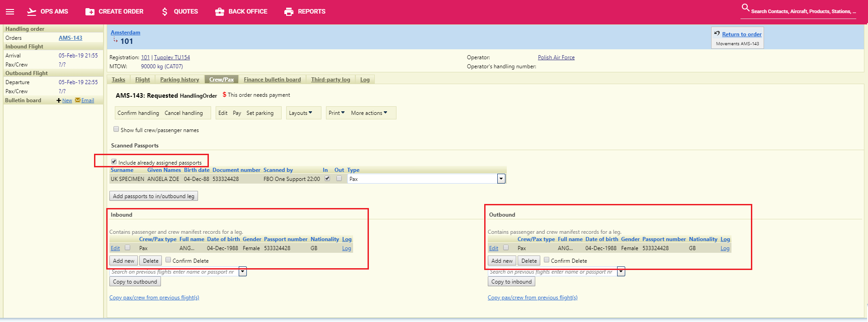The height and width of the screenshot is (322, 868).
Task: Switch to the Parking history tab
Action: coord(179,80)
